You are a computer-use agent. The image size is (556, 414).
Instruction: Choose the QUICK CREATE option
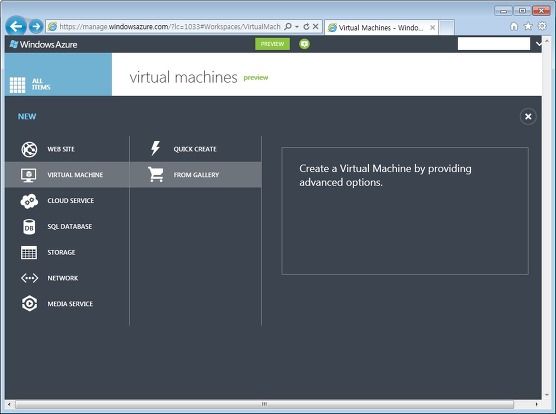click(x=196, y=149)
